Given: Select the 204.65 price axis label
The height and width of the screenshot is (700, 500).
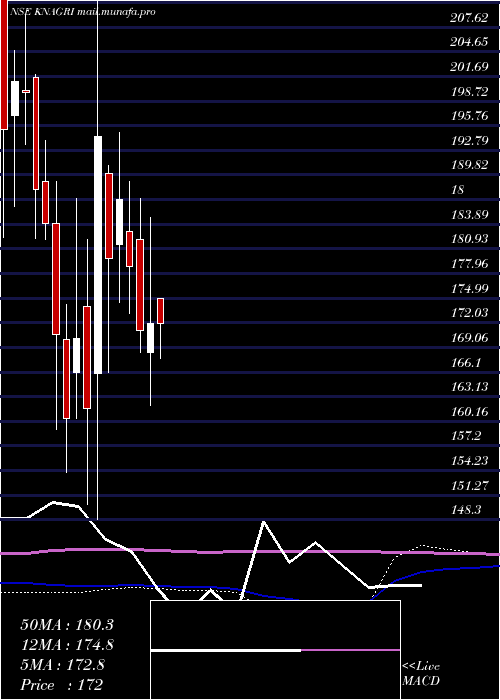Looking at the screenshot, I should (470, 43).
